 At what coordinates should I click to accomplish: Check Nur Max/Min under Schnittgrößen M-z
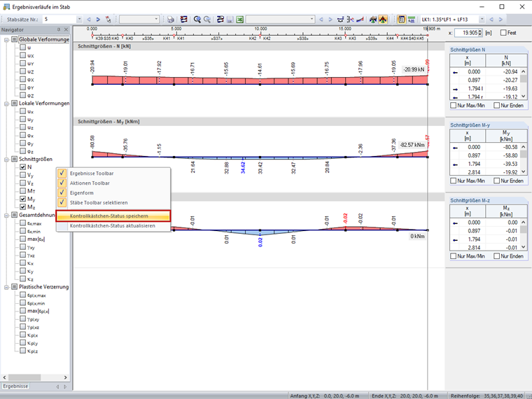[454, 255]
